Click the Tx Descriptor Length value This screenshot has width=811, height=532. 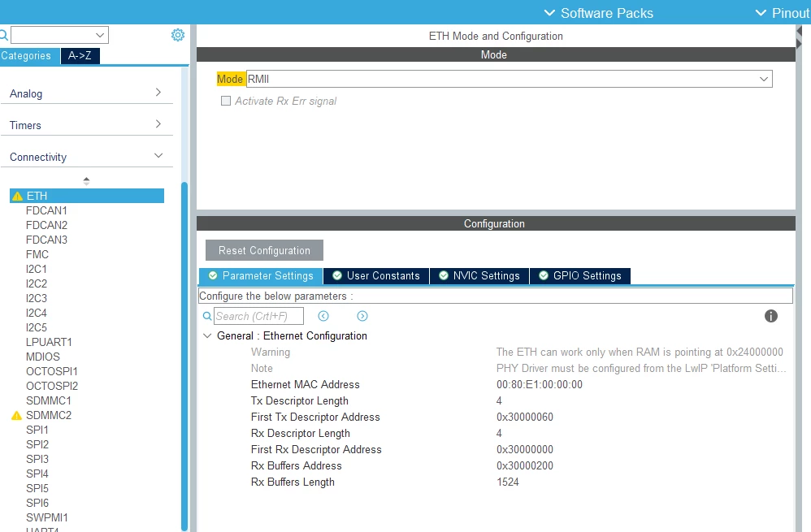point(499,400)
